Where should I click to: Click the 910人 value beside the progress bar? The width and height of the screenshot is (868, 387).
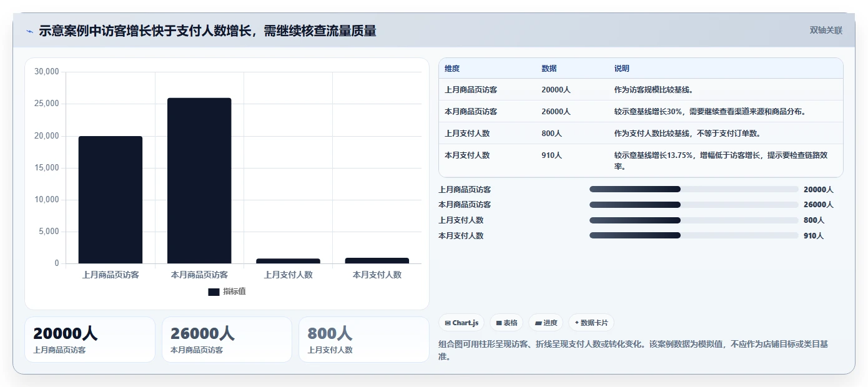click(814, 236)
